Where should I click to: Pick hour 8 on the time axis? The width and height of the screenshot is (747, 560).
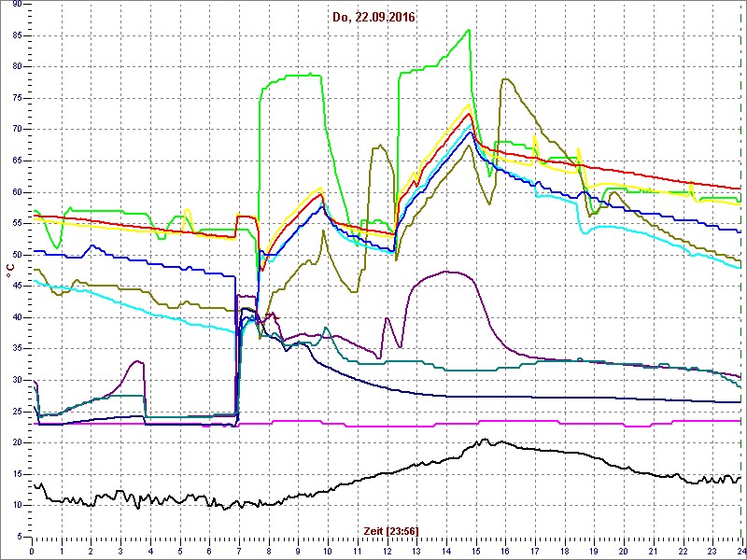(x=268, y=550)
